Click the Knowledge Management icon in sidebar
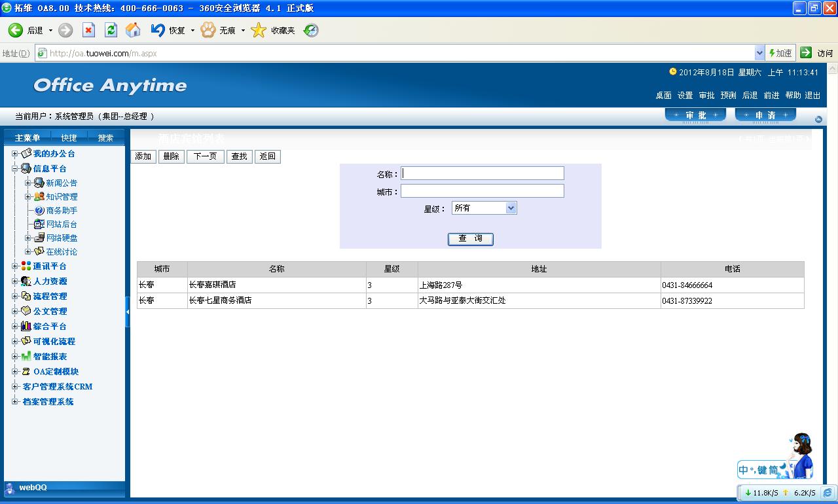 tap(39, 196)
